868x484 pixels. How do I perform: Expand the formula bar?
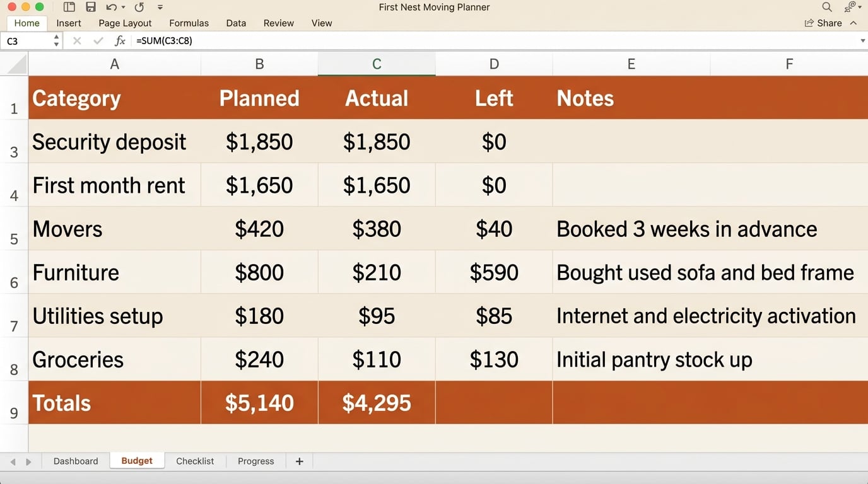tap(862, 41)
